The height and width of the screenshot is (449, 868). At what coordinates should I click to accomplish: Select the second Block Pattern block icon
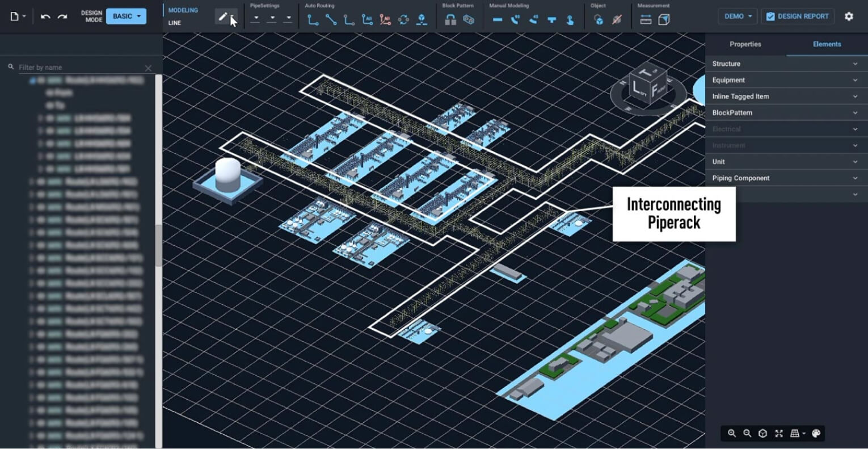[469, 20]
